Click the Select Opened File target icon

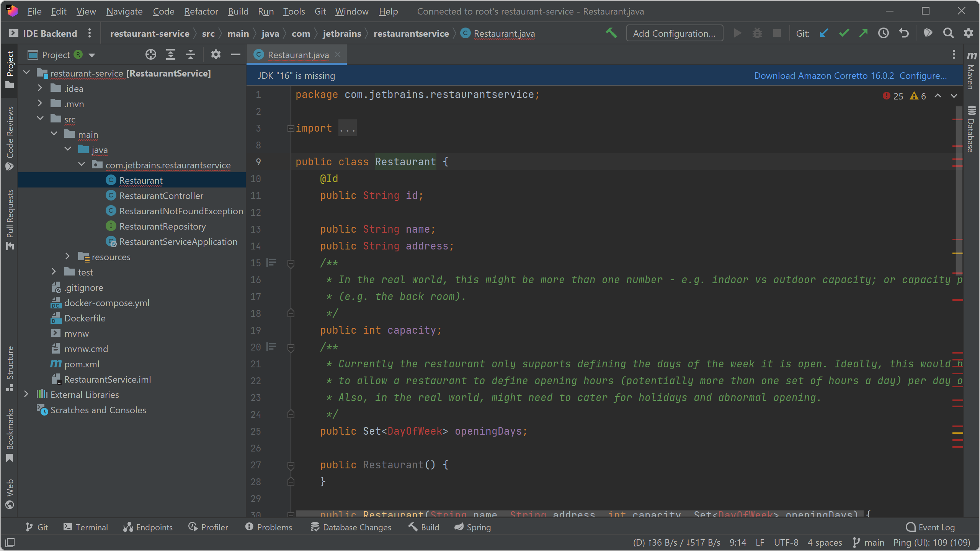click(x=150, y=55)
